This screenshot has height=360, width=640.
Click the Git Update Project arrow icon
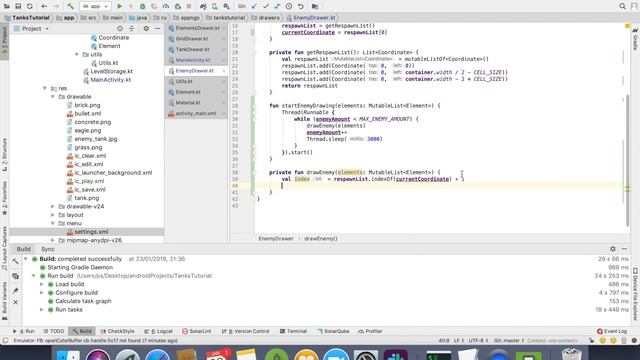(254, 6)
